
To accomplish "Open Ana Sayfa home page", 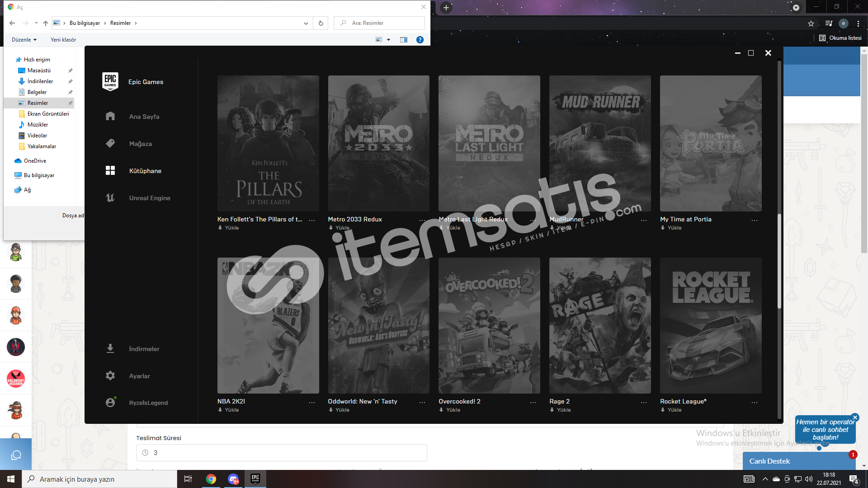I will (x=144, y=117).
